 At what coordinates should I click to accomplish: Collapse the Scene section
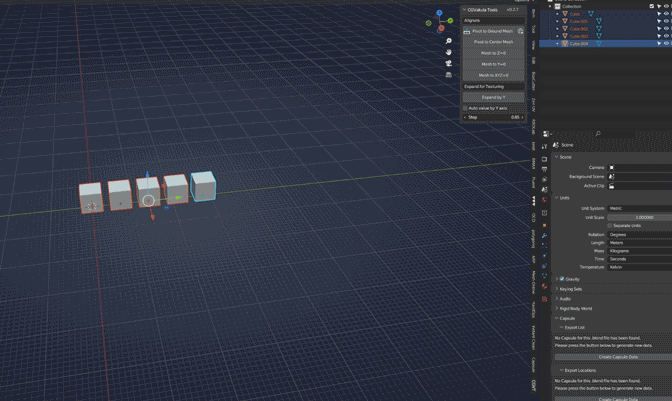[x=557, y=157]
